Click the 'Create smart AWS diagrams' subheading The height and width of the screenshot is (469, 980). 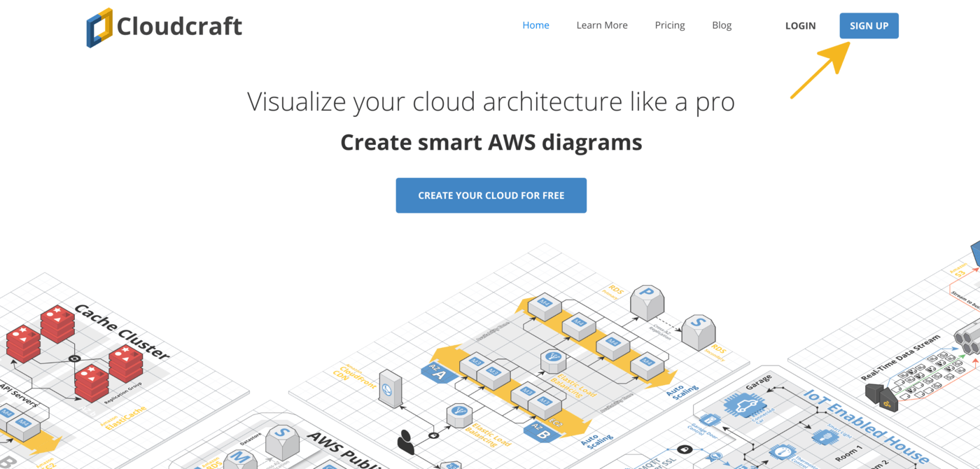491,142
